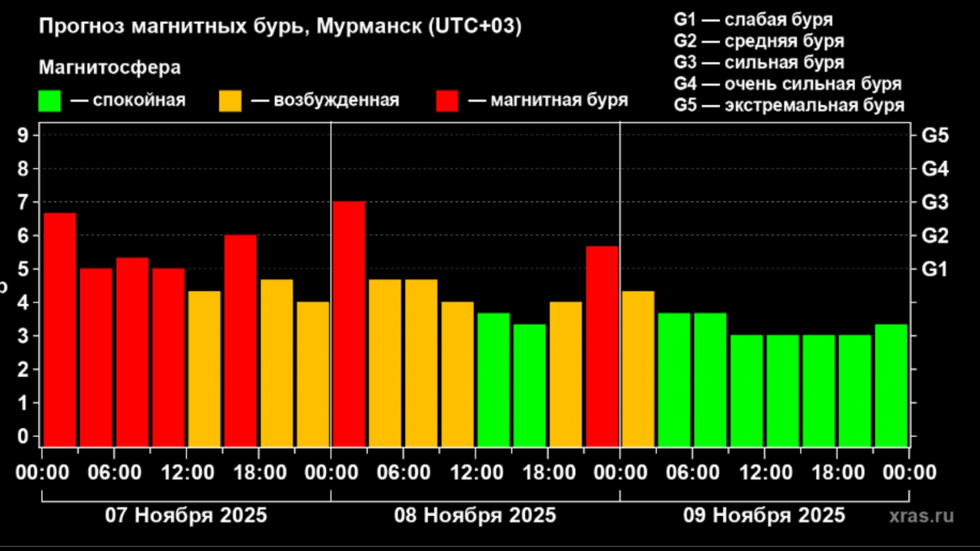This screenshot has height=551, width=980.
Task: Click the 'Магнитосфера' legend heading
Action: pyautogui.click(x=110, y=67)
